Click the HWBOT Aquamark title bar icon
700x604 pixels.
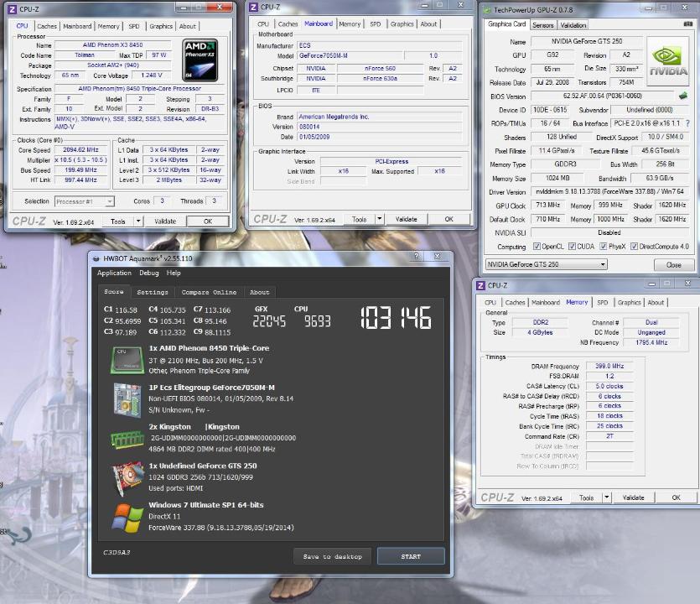pos(96,258)
